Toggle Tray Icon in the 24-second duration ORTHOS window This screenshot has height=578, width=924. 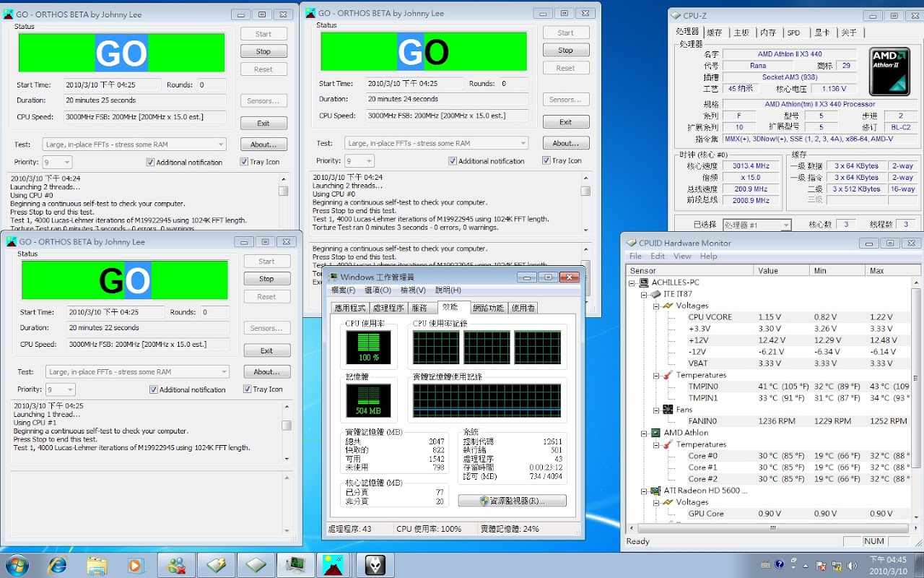(x=546, y=161)
